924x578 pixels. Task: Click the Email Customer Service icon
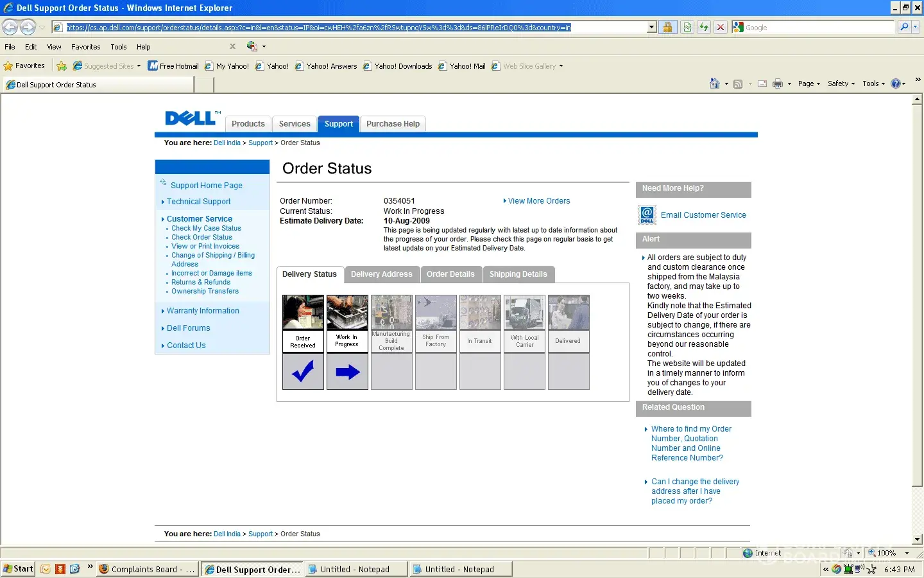[x=647, y=215]
